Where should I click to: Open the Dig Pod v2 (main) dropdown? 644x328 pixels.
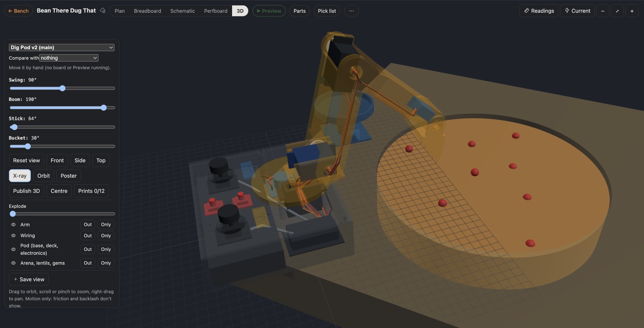tap(62, 47)
